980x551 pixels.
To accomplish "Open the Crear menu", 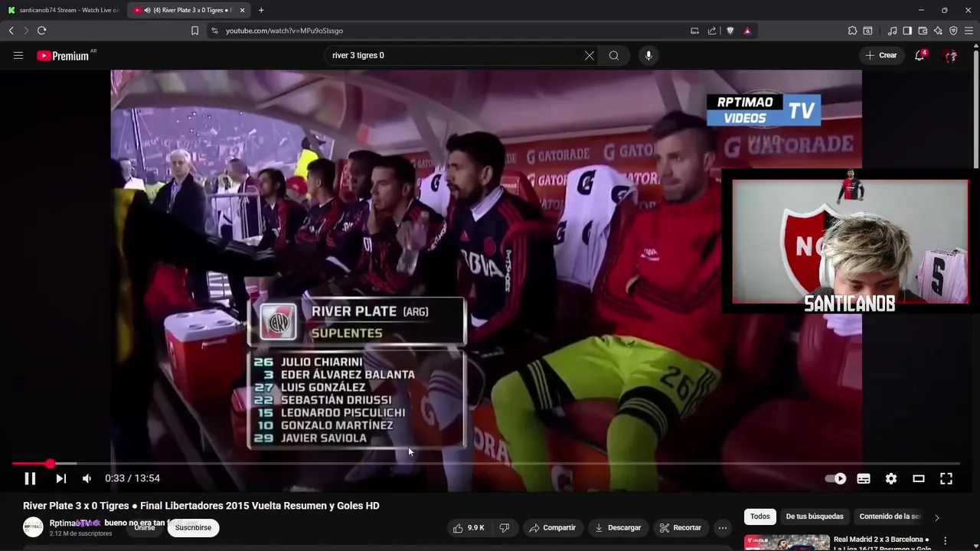I will [x=880, y=55].
